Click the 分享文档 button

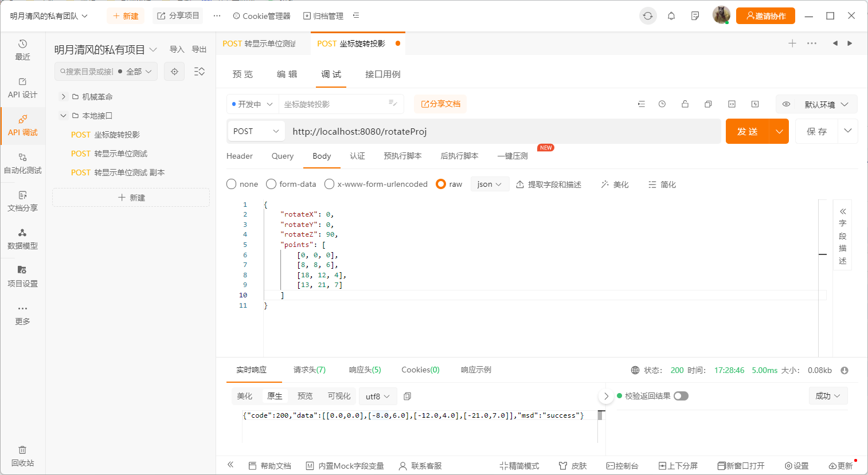[x=440, y=104]
